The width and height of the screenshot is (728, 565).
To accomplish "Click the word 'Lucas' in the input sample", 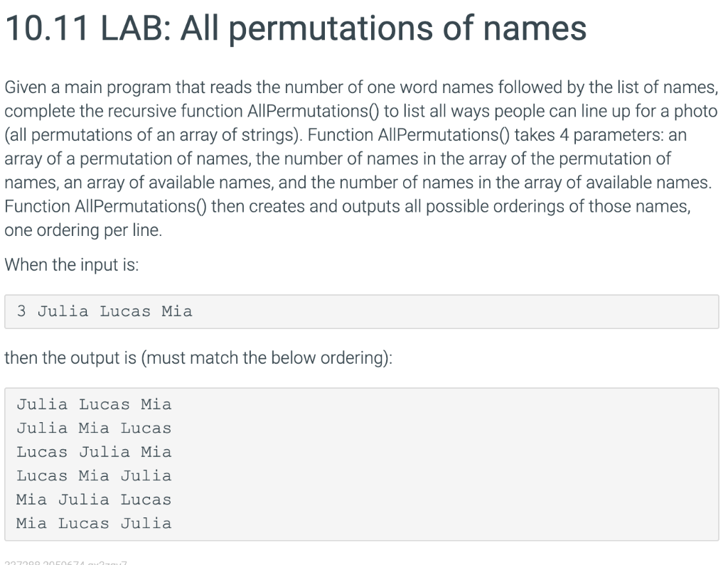I will (x=125, y=311).
